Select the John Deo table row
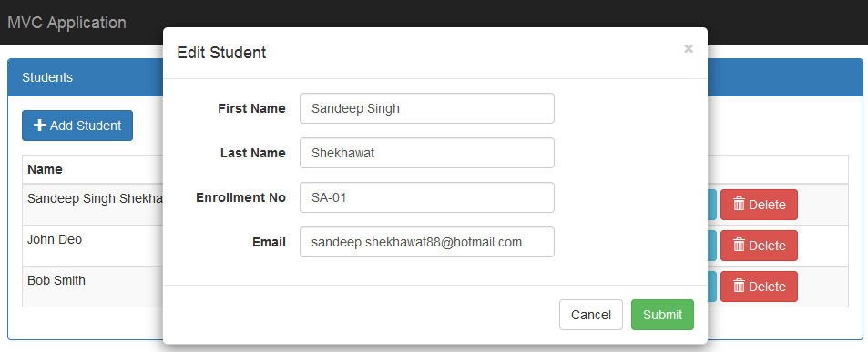 [x=435, y=246]
